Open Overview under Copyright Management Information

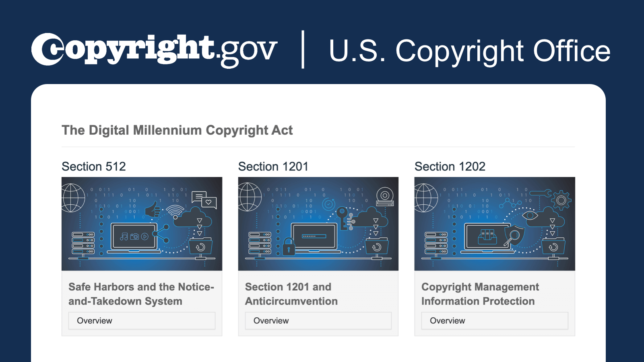[x=495, y=321]
